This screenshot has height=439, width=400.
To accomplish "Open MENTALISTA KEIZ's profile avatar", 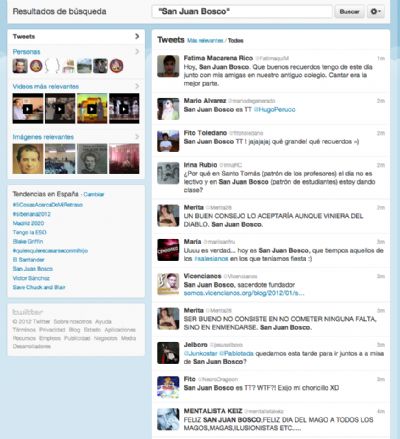I will click(168, 419).
